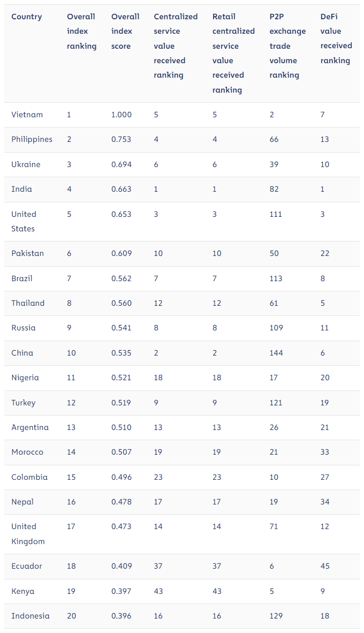Screen dimensions: 364x633
Task: Select the Morocco row name
Action: [x=27, y=452]
